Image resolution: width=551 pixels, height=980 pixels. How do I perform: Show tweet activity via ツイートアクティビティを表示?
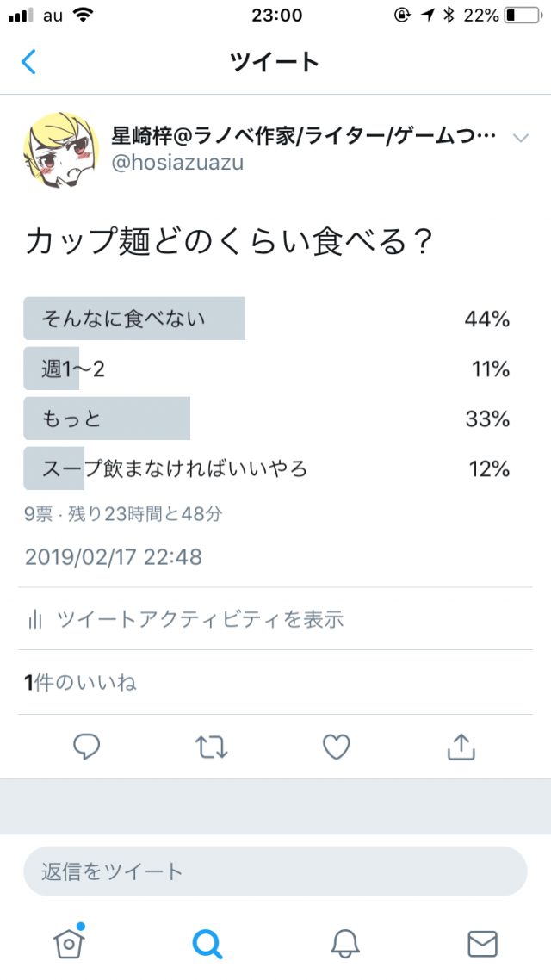[x=201, y=618]
